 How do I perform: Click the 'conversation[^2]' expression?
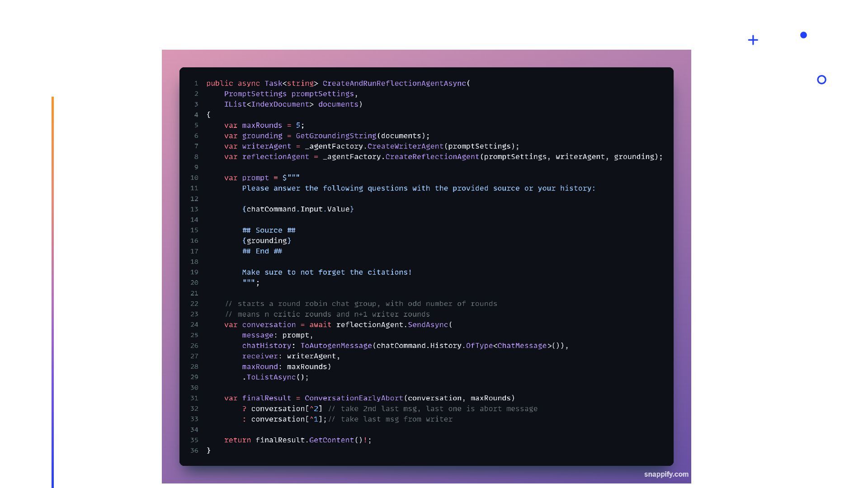point(287,408)
